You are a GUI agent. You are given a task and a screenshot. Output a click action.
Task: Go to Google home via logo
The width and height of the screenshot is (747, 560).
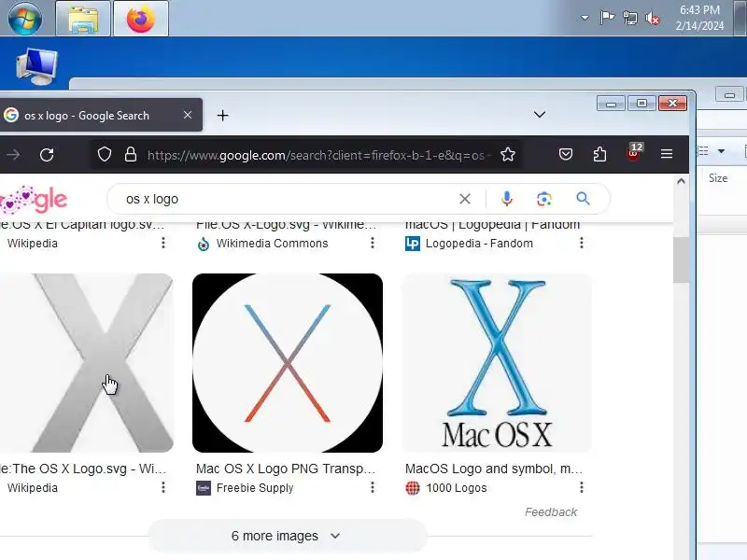point(34,200)
